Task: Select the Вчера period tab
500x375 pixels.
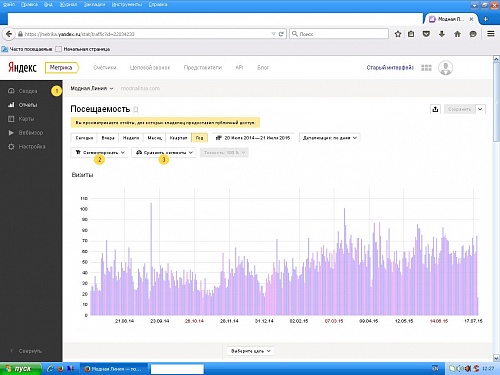Action: [108, 138]
